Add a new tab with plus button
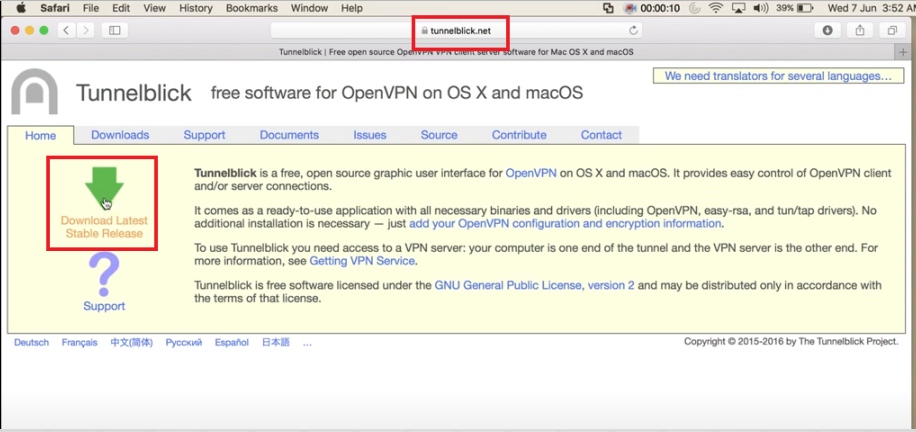This screenshot has height=432, width=916. tap(903, 52)
